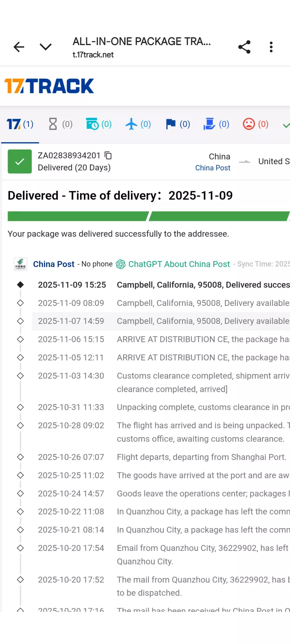Screen dimensions: 290x644
Task: Expand the browser header dropdown chevron
Action: tap(45, 47)
